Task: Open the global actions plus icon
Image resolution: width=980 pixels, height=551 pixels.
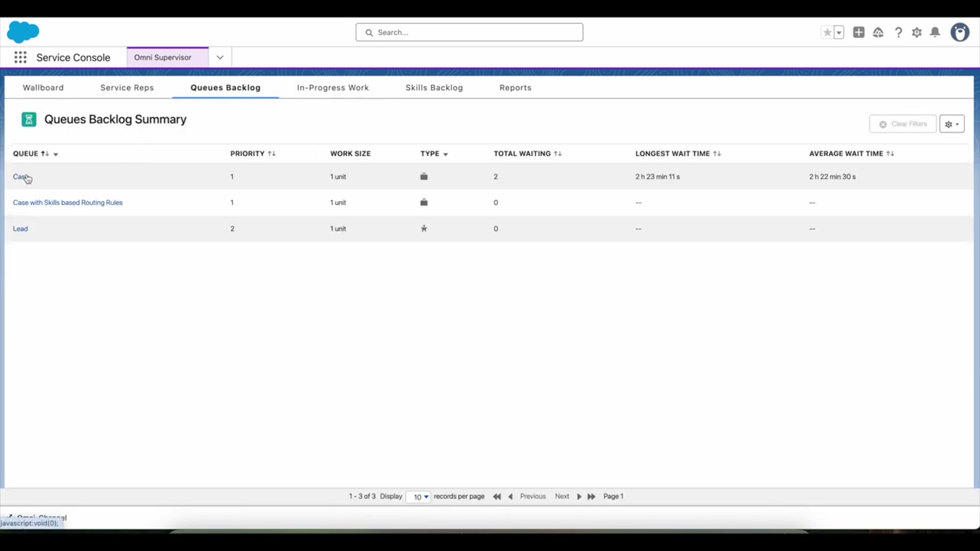Action: coord(859,33)
